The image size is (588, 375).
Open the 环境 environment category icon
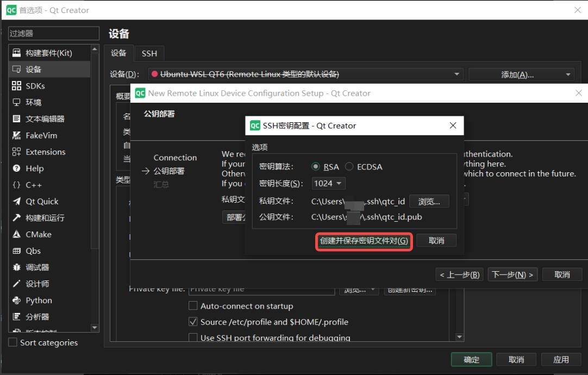(x=16, y=102)
